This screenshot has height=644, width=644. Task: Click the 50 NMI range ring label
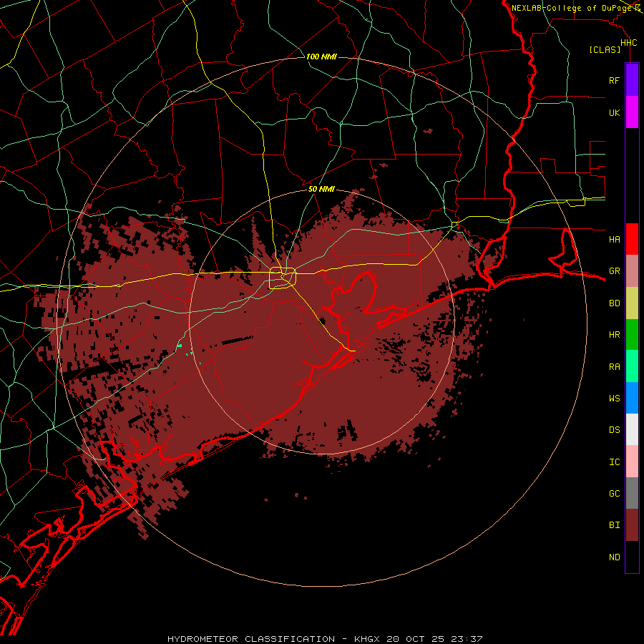(321, 189)
